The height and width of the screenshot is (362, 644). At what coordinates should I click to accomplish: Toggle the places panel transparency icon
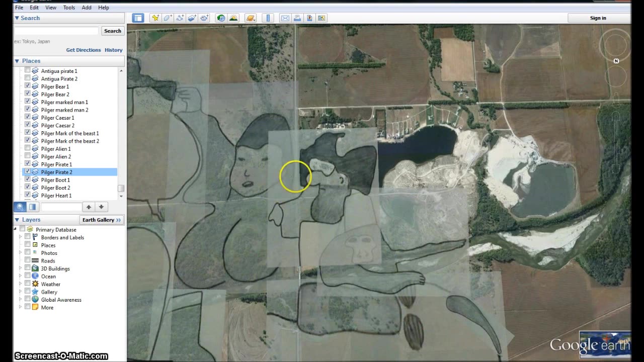coord(32,207)
